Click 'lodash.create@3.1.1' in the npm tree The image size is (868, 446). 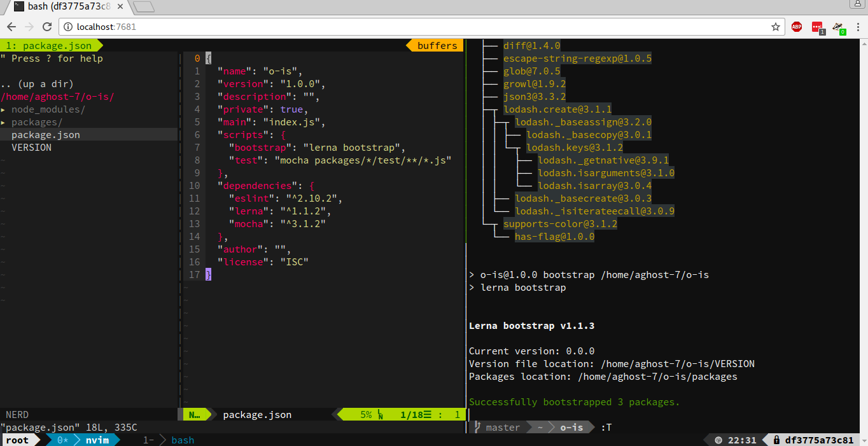click(x=557, y=109)
